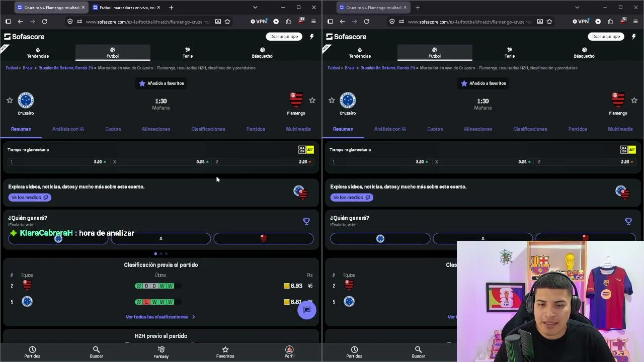Open a new tab in the left window

coord(171,8)
